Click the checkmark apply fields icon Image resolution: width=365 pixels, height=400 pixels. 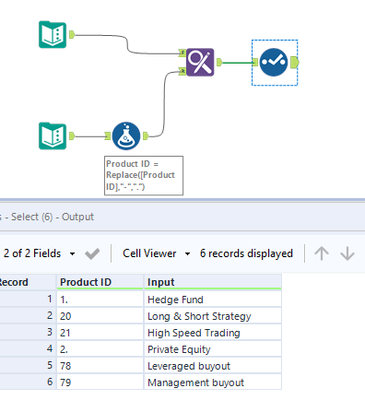tap(92, 254)
